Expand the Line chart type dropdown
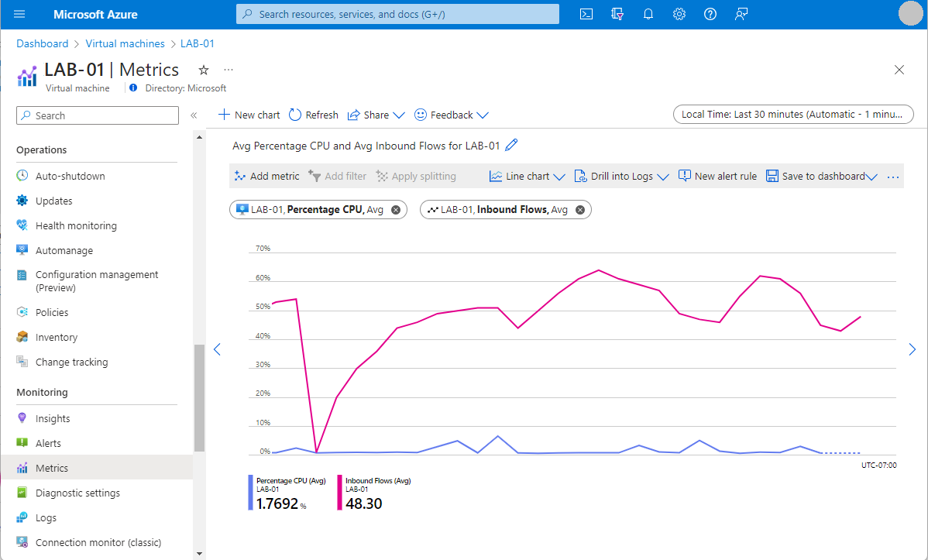This screenshot has width=928, height=560. click(x=528, y=177)
